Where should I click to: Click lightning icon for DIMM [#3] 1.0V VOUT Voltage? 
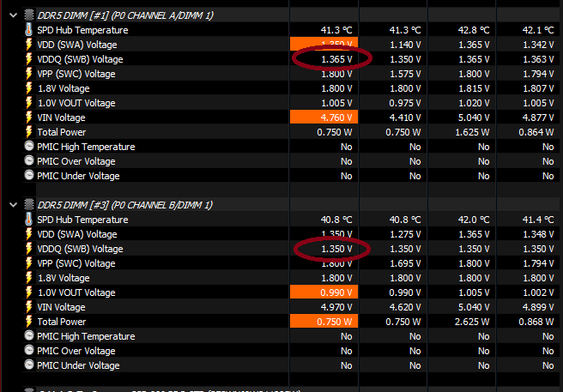[x=28, y=292]
